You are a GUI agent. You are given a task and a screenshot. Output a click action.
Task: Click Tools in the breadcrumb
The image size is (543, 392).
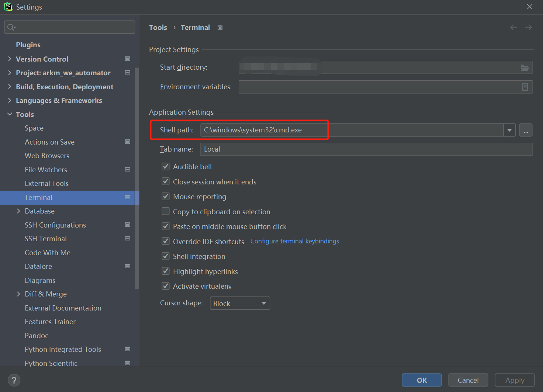(158, 27)
